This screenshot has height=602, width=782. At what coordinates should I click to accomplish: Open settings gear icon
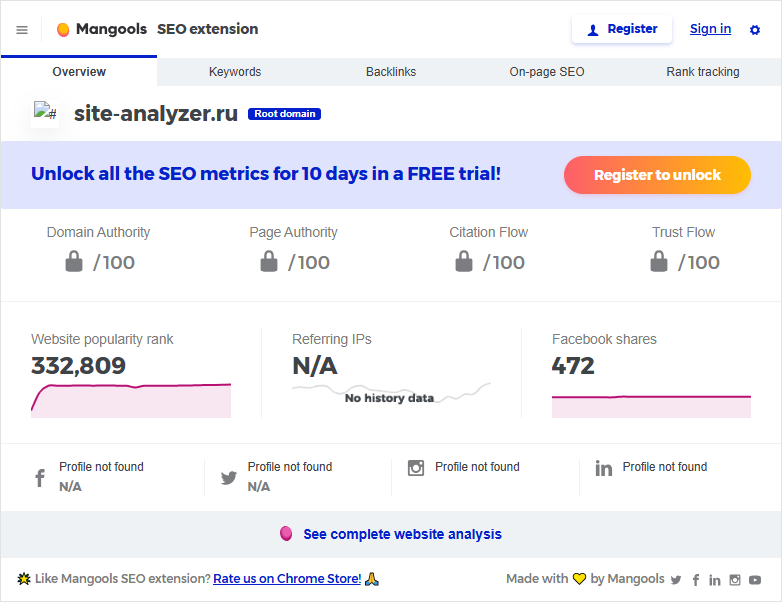pos(755,30)
